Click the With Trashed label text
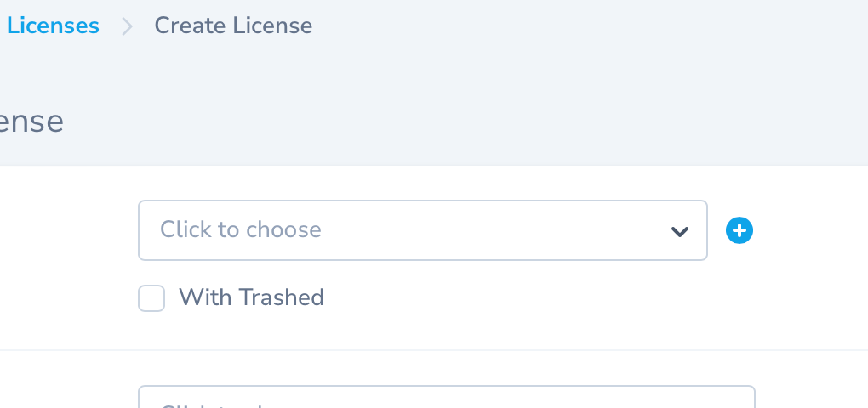The width and height of the screenshot is (868, 408). point(251,297)
